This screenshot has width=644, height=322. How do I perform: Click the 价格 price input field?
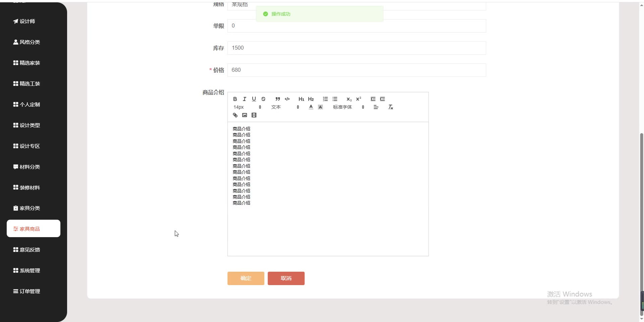[356, 70]
